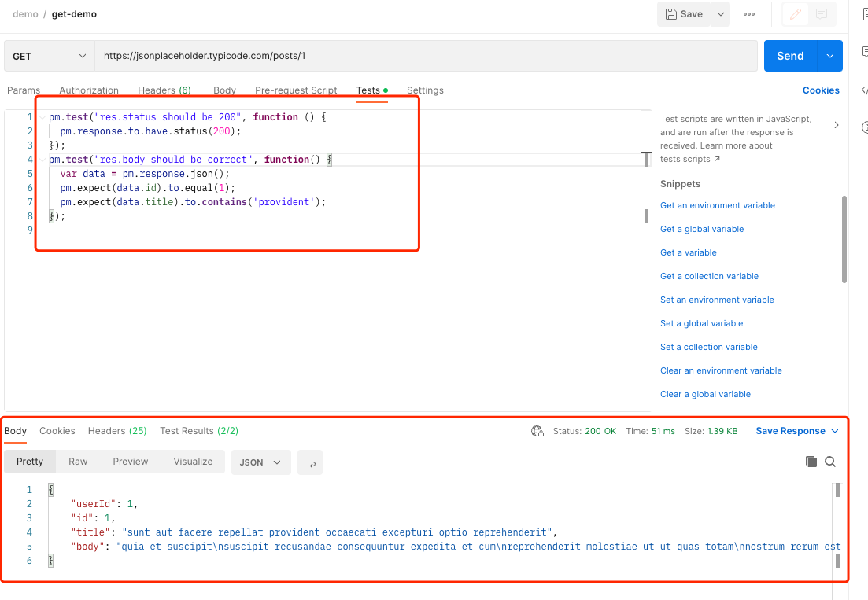
Task: Toggle the wrap lines icon
Action: (x=310, y=462)
